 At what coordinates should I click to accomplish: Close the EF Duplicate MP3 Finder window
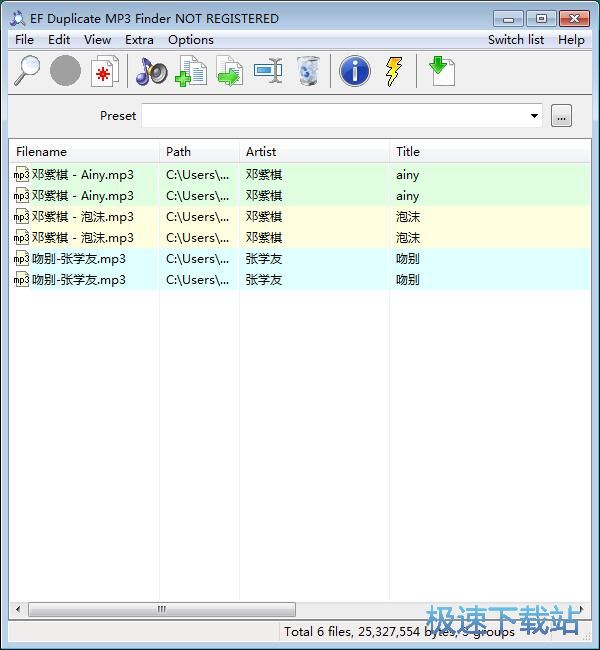574,19
